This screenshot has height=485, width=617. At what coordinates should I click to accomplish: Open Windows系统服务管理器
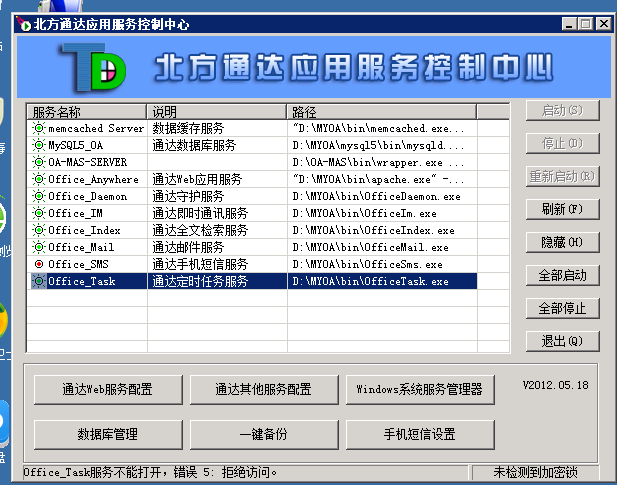pos(420,389)
